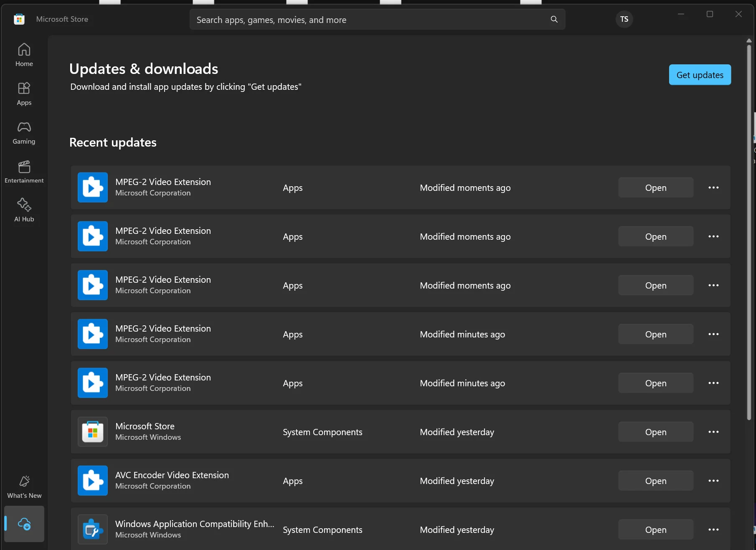Open the Microsoft Store system component
Image resolution: width=756 pixels, height=550 pixels.
click(x=656, y=432)
